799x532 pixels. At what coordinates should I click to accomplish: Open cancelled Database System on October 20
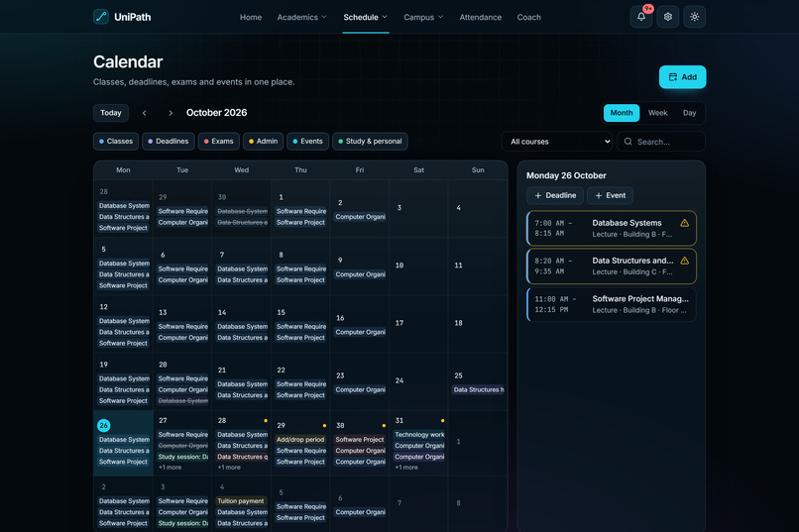183,400
